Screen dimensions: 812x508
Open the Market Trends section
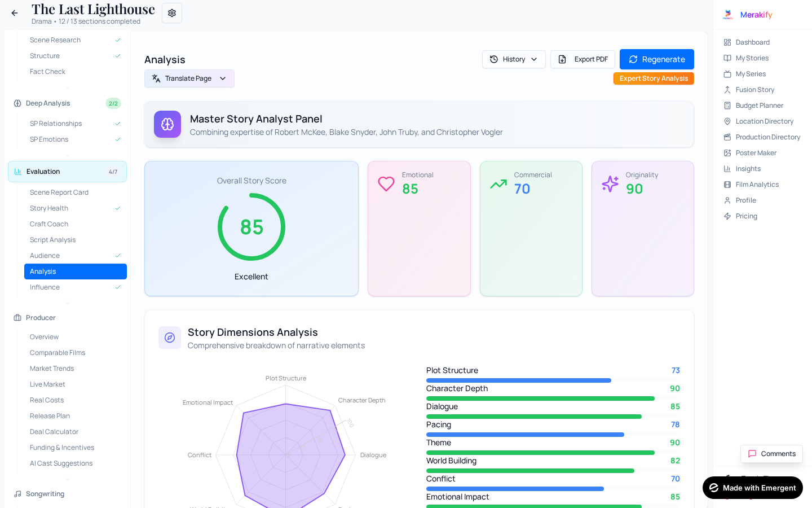coord(76,369)
